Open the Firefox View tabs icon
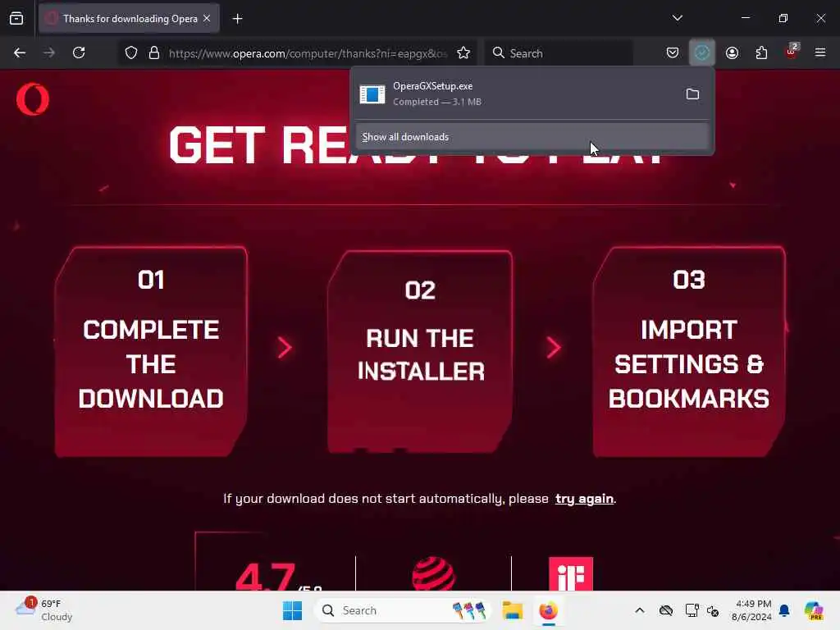Viewport: 840px width, 630px height. (x=16, y=19)
